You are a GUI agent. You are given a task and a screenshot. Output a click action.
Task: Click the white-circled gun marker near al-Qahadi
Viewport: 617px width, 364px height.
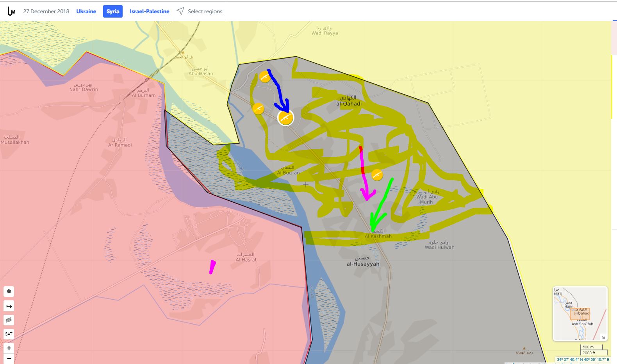[285, 118]
